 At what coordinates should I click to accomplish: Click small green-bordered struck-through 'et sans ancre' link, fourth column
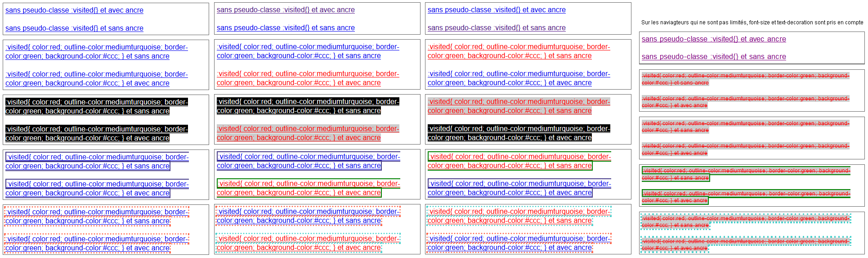pos(746,174)
